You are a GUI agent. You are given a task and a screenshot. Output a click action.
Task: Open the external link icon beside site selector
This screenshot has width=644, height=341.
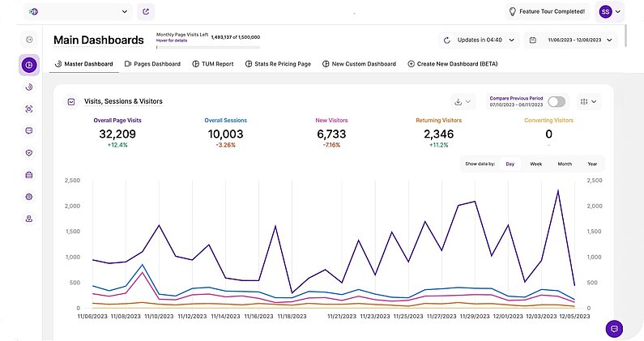(x=145, y=12)
